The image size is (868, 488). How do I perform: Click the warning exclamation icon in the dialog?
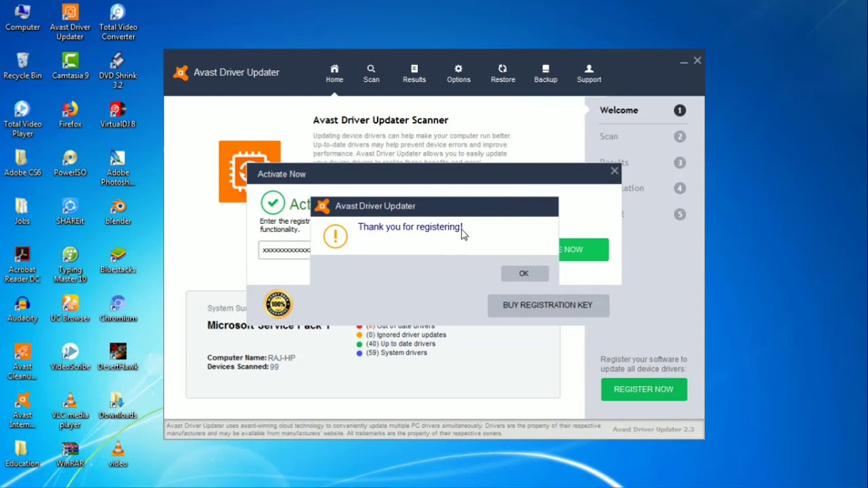tap(335, 236)
